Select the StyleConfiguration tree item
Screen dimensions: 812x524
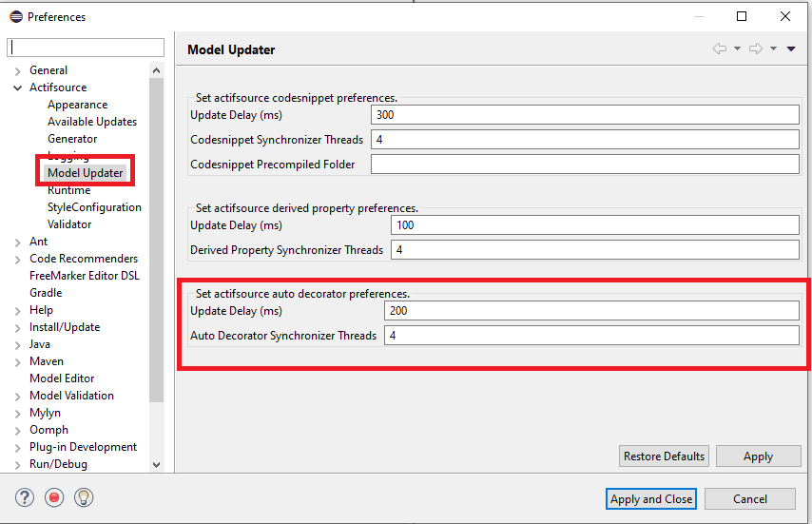click(94, 207)
